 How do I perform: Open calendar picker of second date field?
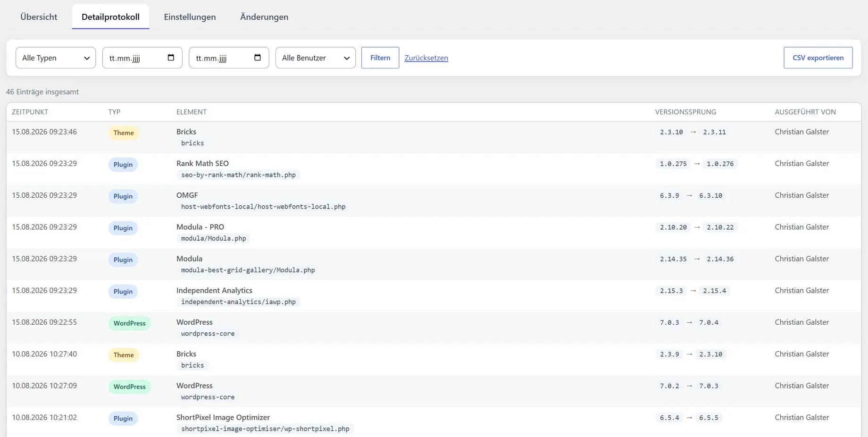pos(258,58)
